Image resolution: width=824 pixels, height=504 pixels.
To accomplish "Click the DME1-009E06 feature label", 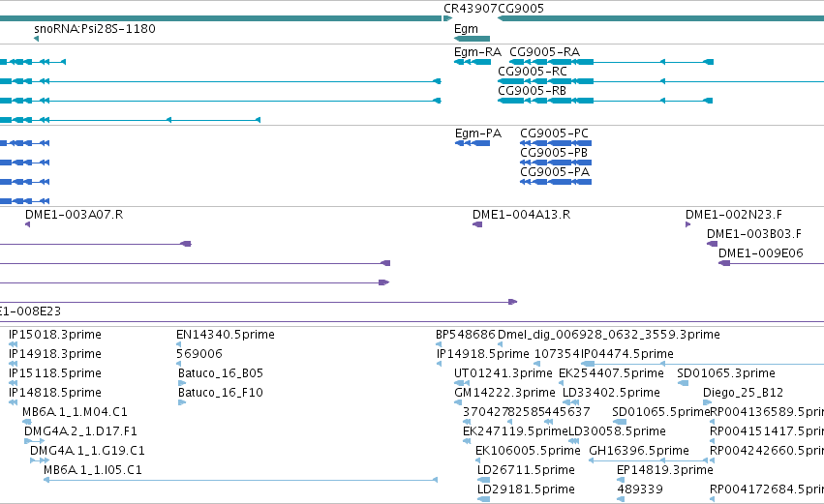I will pyautogui.click(x=761, y=253).
